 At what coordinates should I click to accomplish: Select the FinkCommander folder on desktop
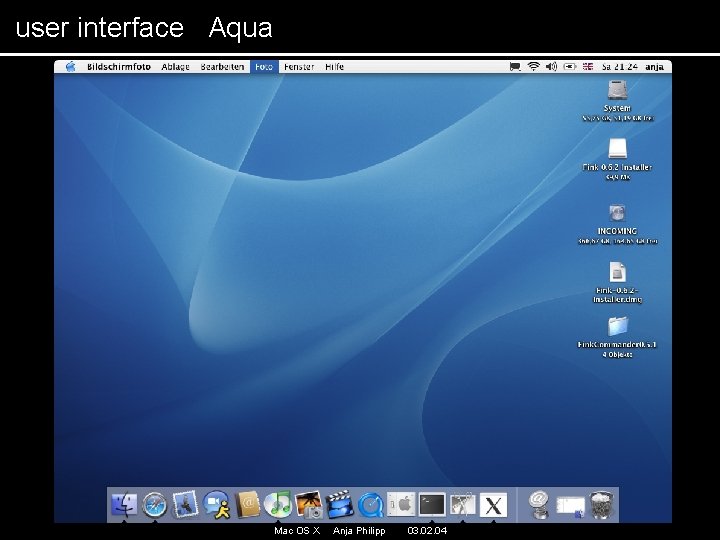pyautogui.click(x=617, y=327)
